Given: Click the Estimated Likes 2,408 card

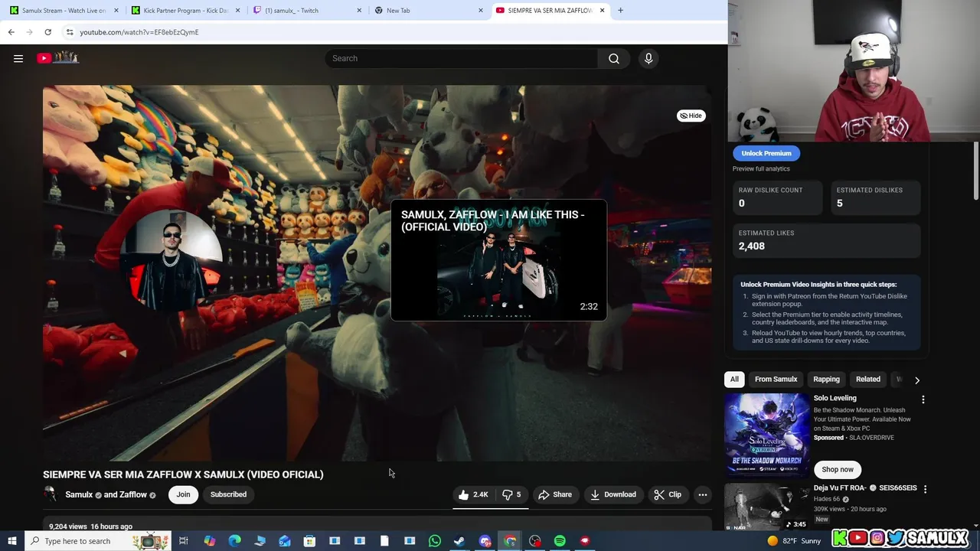Looking at the screenshot, I should 827,240.
